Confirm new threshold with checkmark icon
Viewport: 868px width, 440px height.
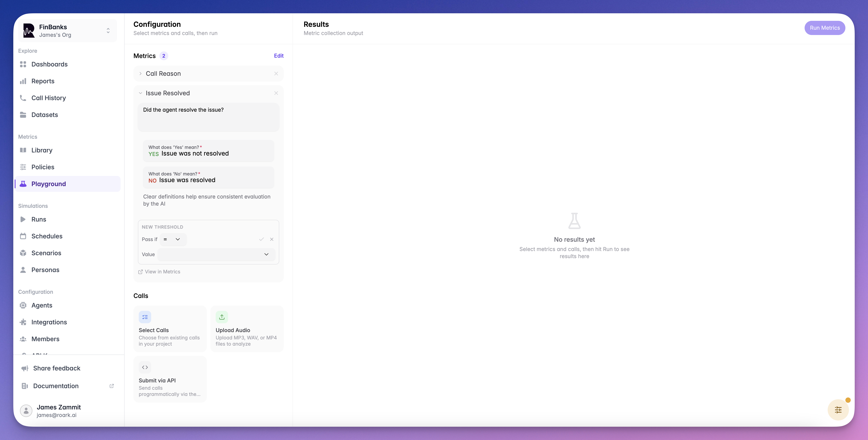pyautogui.click(x=261, y=239)
